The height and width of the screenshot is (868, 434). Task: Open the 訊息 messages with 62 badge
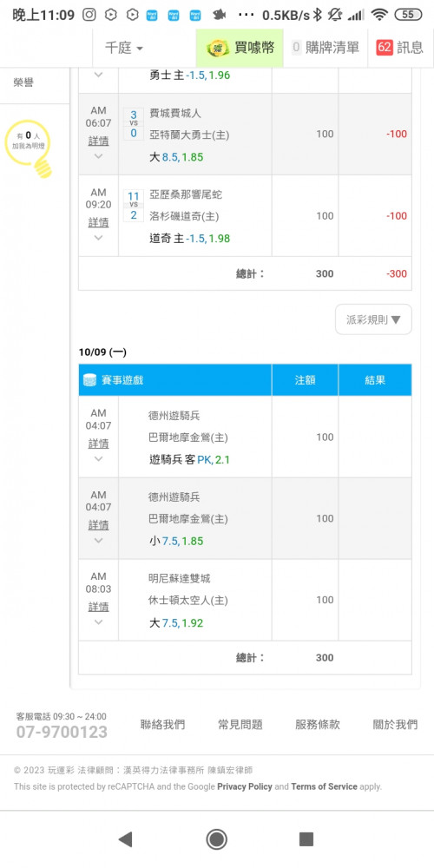tap(399, 48)
